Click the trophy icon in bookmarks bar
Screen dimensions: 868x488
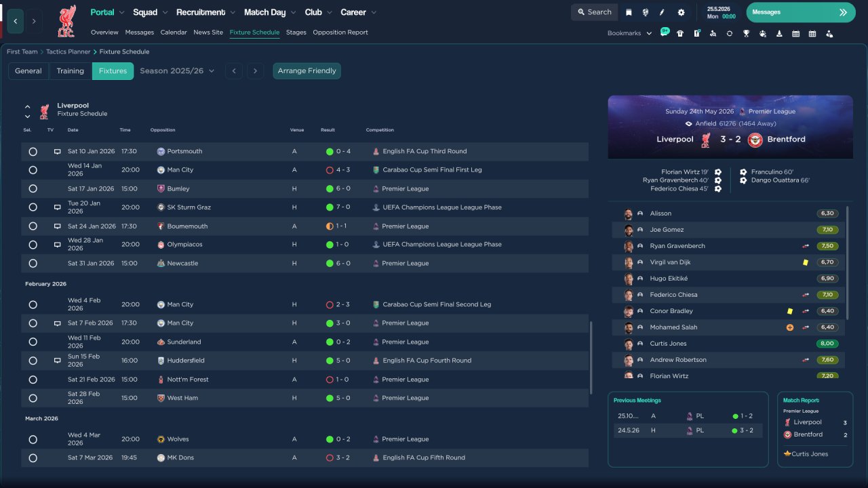click(746, 33)
